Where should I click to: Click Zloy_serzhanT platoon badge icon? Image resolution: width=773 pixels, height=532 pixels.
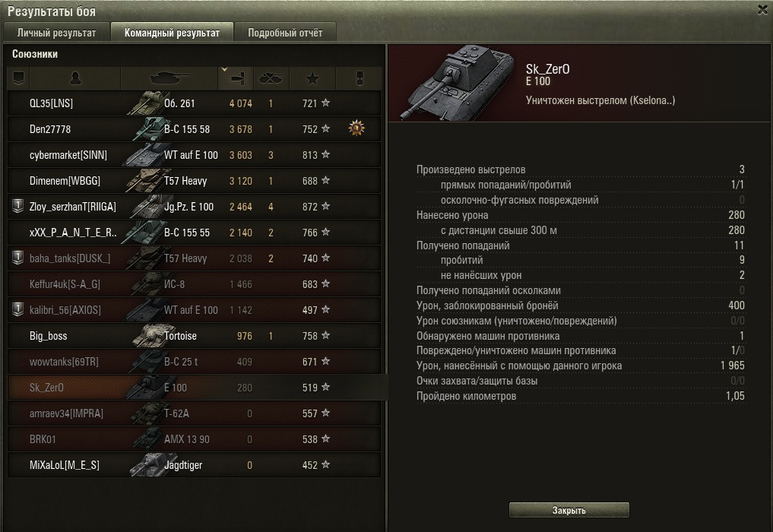tap(17, 206)
